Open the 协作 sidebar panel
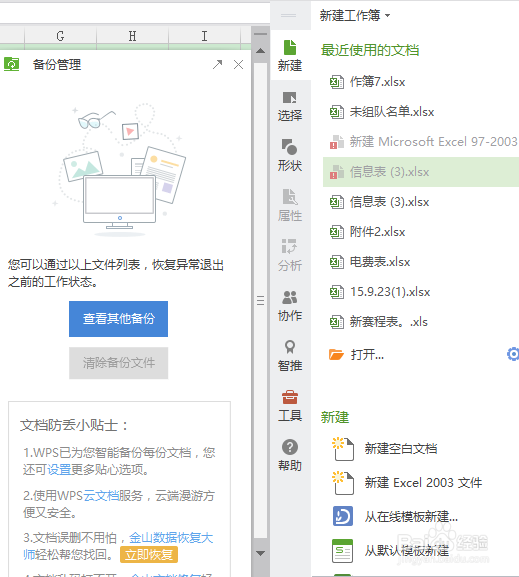 tap(290, 305)
